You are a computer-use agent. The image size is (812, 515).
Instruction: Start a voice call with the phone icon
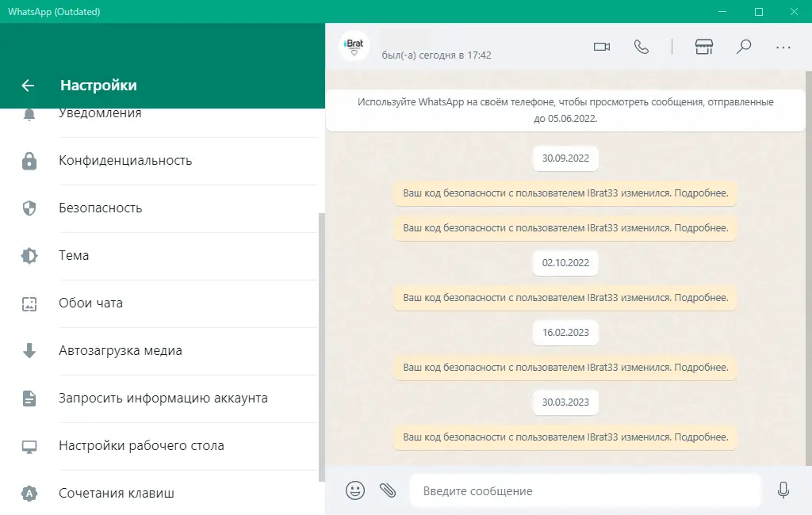click(x=642, y=47)
